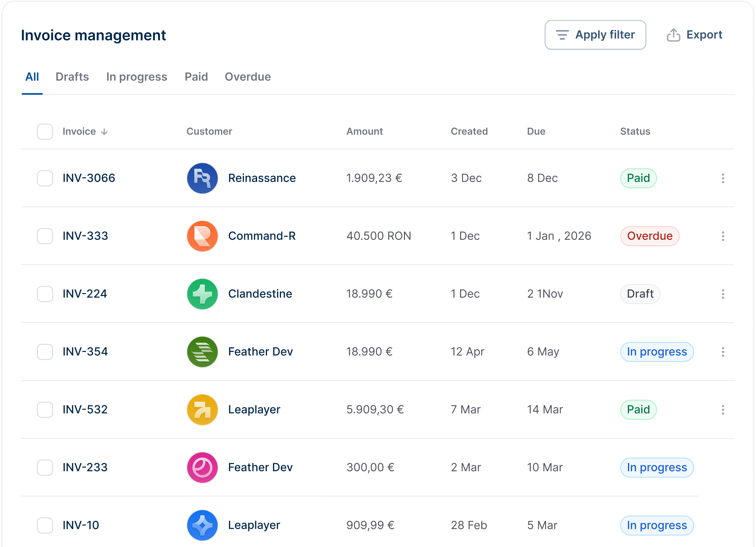Click the Overdue status badge on INV-333
Viewport: 756px width, 547px height.
[649, 236]
